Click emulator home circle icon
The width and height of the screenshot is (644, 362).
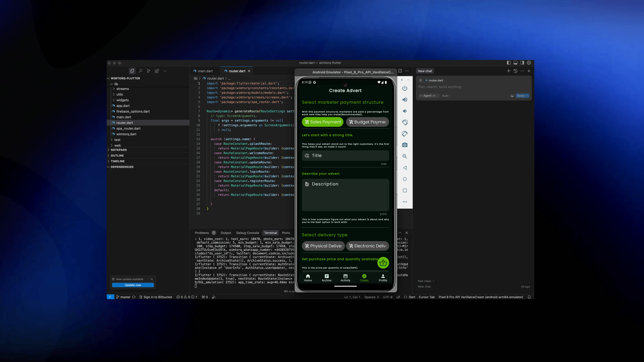click(x=405, y=179)
